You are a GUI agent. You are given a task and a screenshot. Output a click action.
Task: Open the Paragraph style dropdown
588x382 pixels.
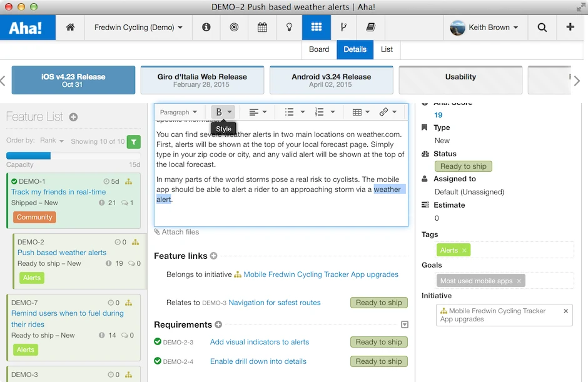pos(178,112)
